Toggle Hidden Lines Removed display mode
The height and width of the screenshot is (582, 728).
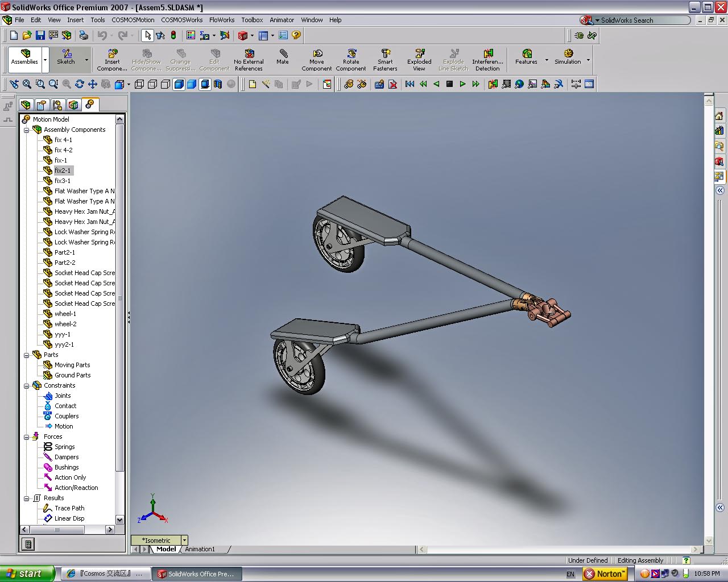tap(166, 84)
